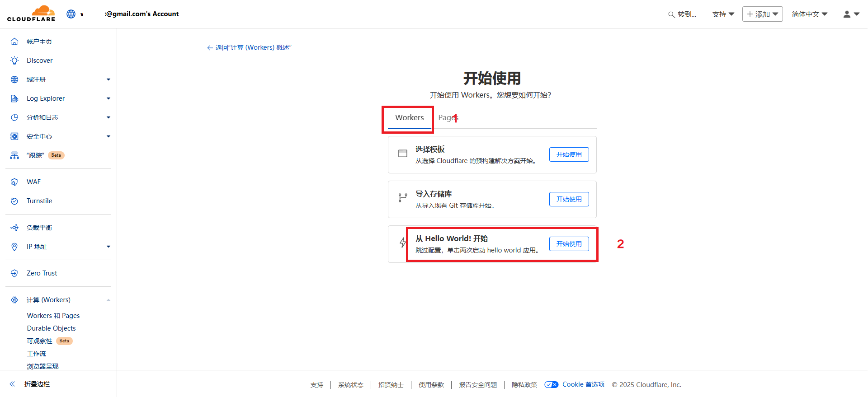Select the Workers tab

pos(409,117)
